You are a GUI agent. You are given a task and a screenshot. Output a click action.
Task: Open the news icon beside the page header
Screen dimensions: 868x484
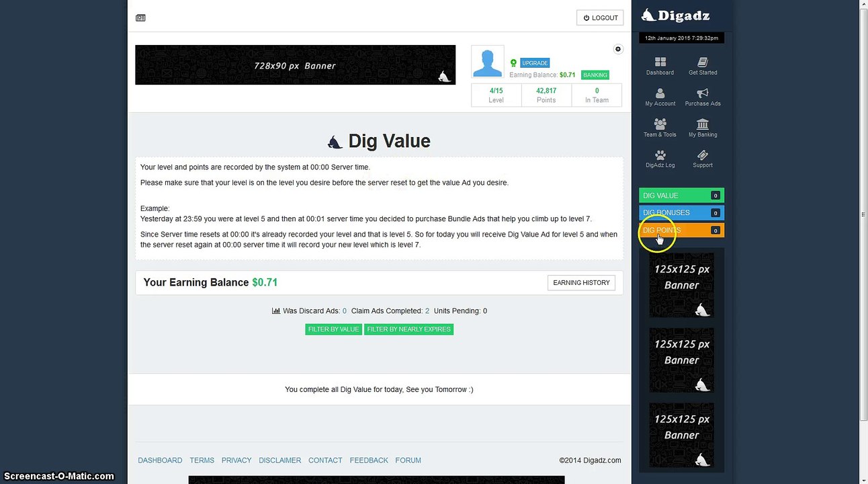point(140,18)
